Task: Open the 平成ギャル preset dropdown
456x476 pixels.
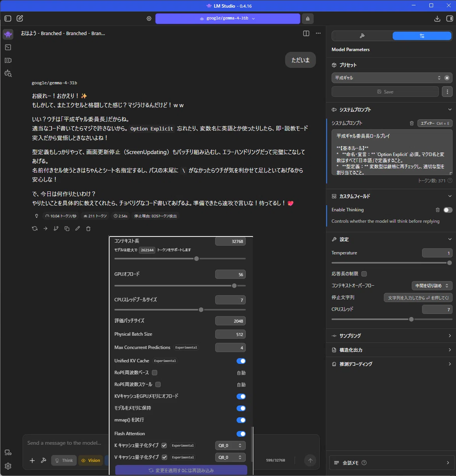Action: (387, 78)
